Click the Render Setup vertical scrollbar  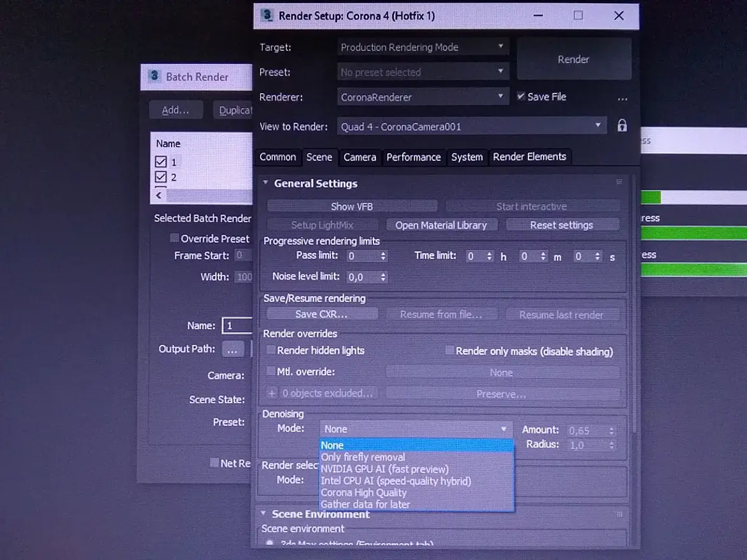(x=634, y=305)
